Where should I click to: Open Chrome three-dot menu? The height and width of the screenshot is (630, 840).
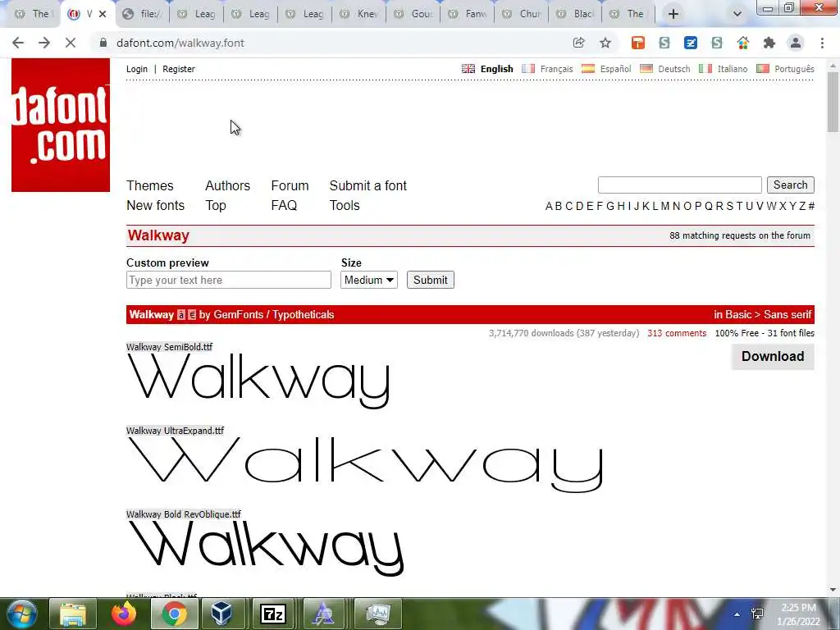[822, 43]
